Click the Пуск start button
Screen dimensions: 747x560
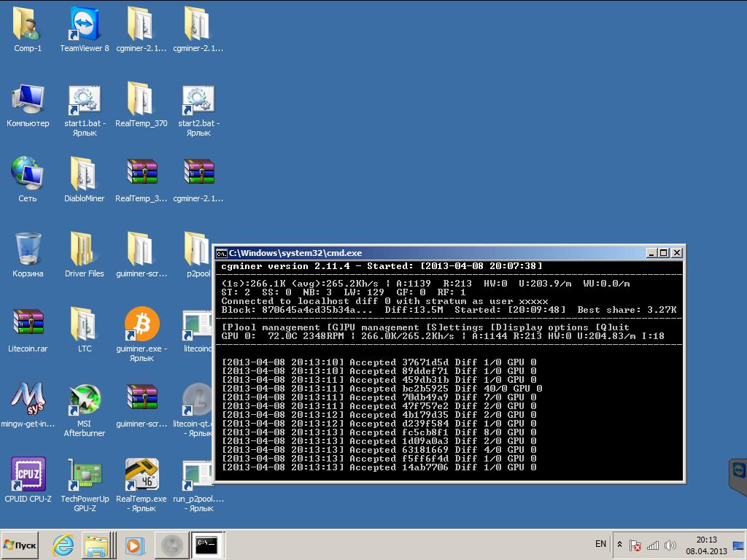tap(20, 545)
